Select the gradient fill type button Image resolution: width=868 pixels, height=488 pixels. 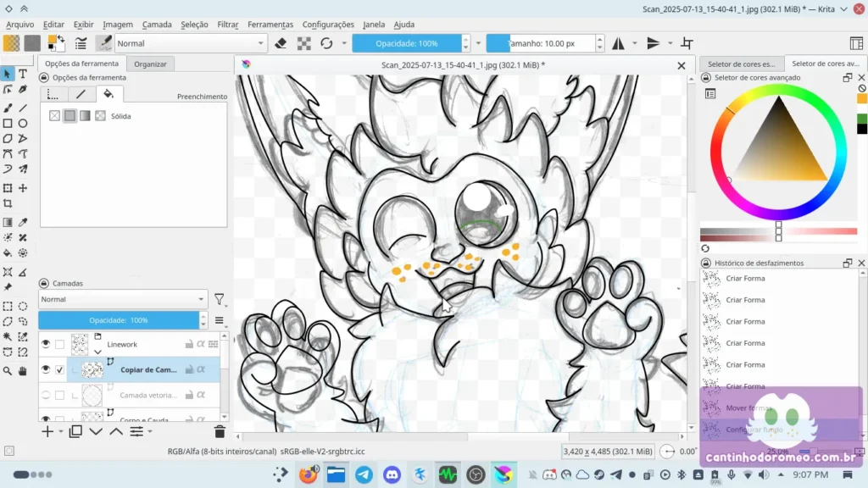[x=85, y=115]
